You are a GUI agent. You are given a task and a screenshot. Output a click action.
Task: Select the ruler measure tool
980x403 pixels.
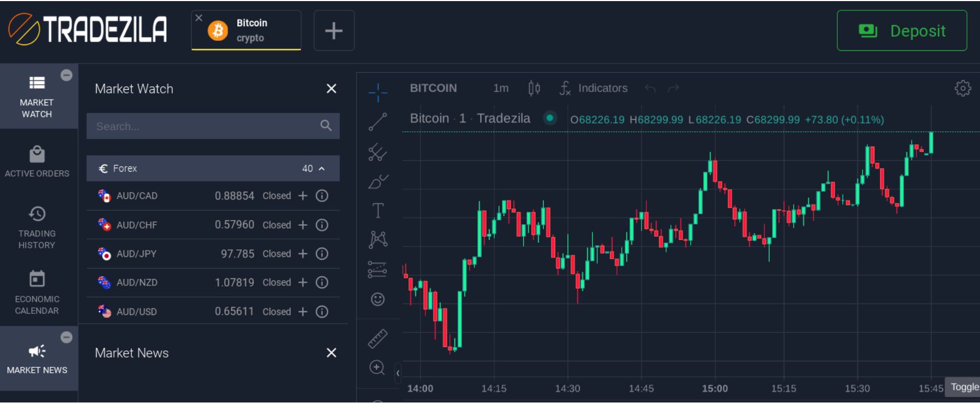377,338
